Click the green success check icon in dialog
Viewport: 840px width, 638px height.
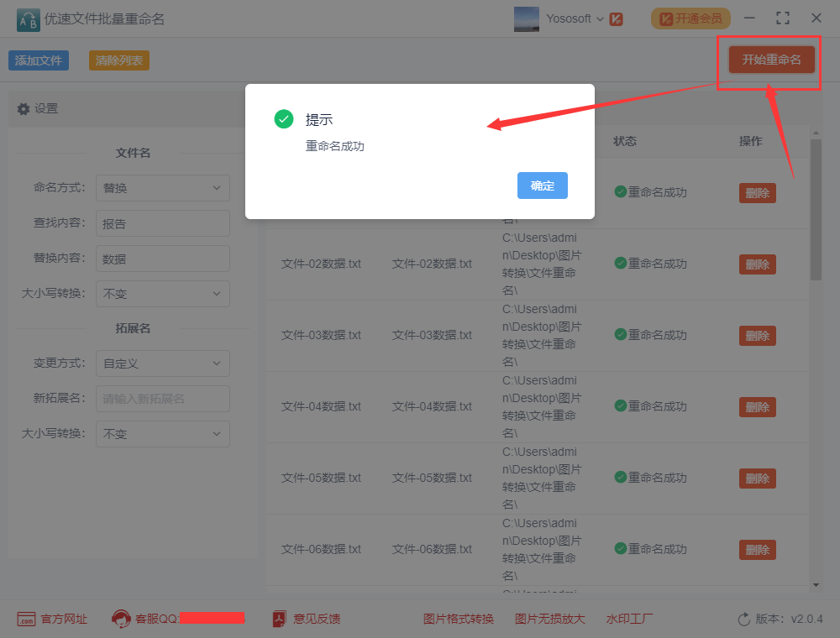[x=284, y=119]
